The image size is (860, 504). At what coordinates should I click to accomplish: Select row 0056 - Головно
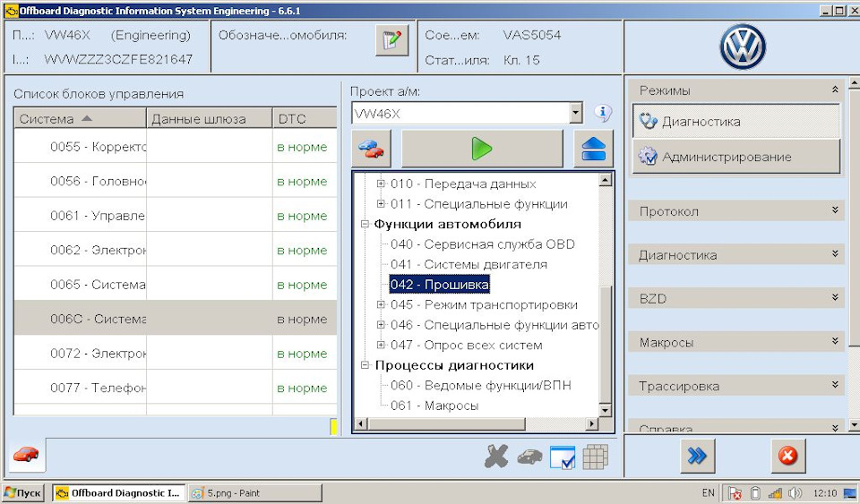point(176,181)
